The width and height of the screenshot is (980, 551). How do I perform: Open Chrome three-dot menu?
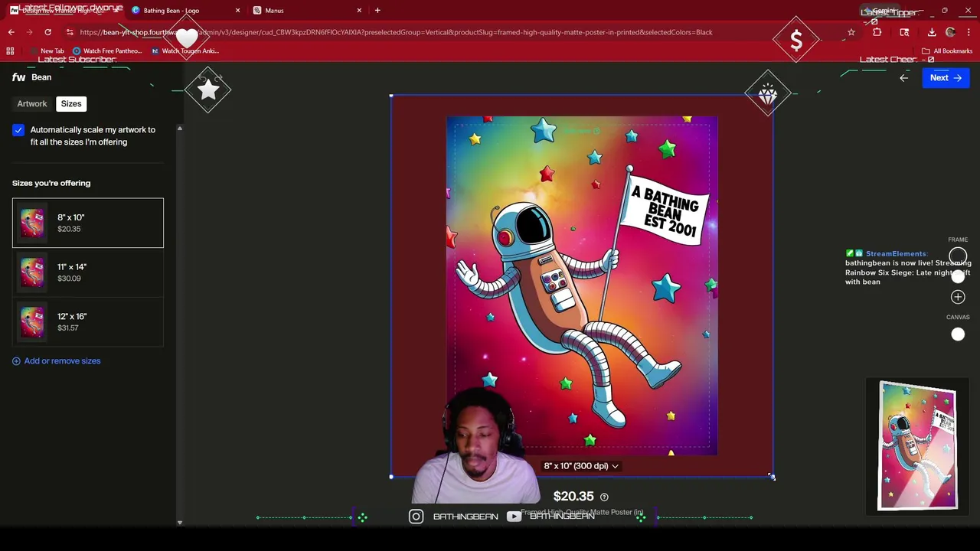(969, 32)
